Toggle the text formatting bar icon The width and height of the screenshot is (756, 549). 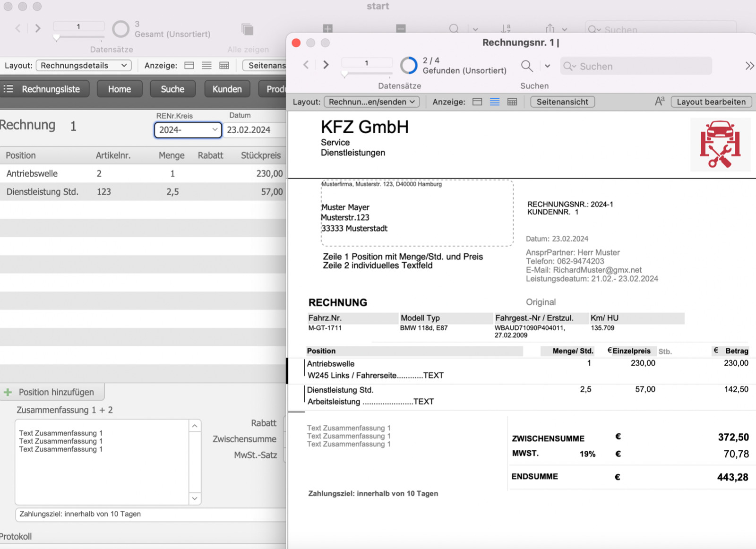(660, 101)
